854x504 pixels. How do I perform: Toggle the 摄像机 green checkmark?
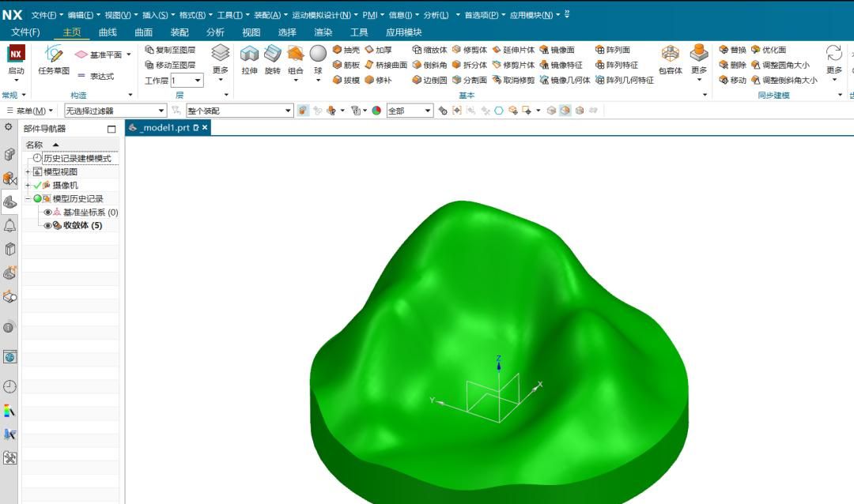[x=37, y=185]
